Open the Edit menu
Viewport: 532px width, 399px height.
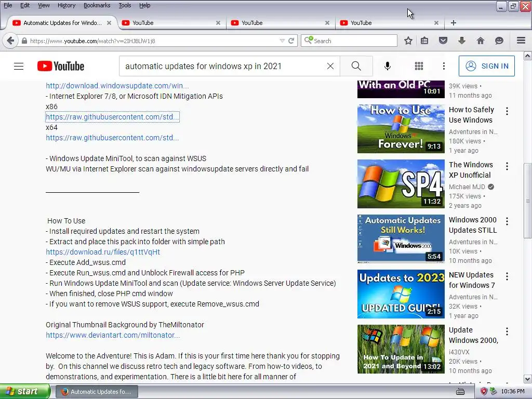(25, 5)
